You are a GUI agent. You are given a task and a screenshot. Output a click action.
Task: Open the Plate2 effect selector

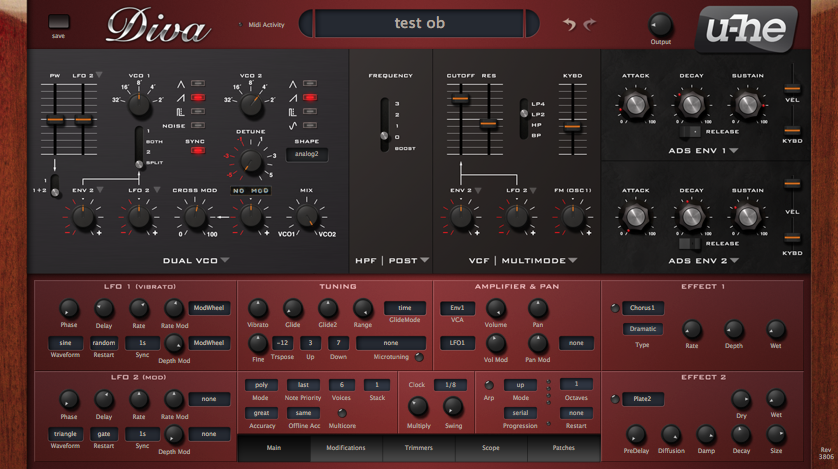642,399
